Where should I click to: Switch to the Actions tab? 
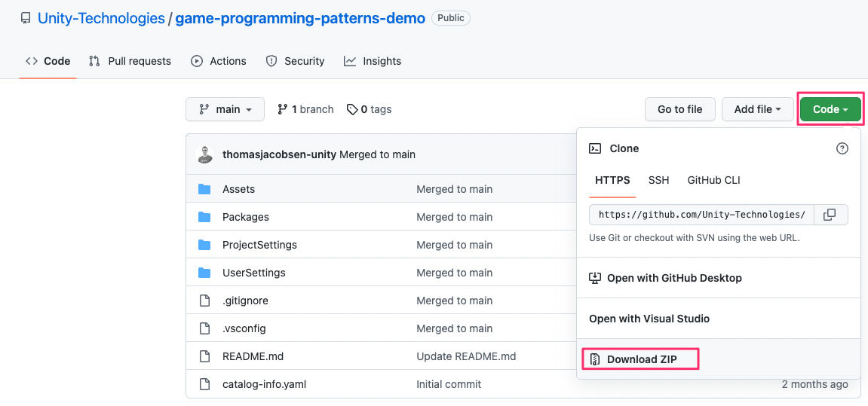click(x=219, y=61)
